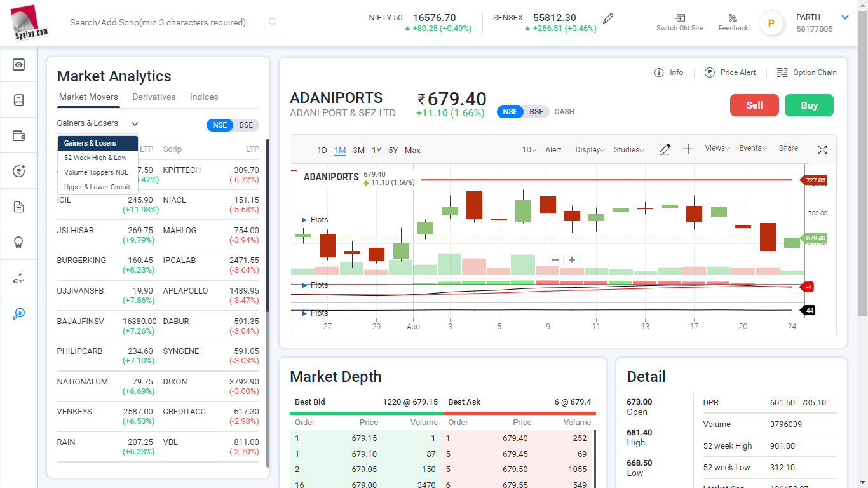Expand the Plots arrow on the price panel
Viewport: 868px width, 488px height.
[304, 220]
